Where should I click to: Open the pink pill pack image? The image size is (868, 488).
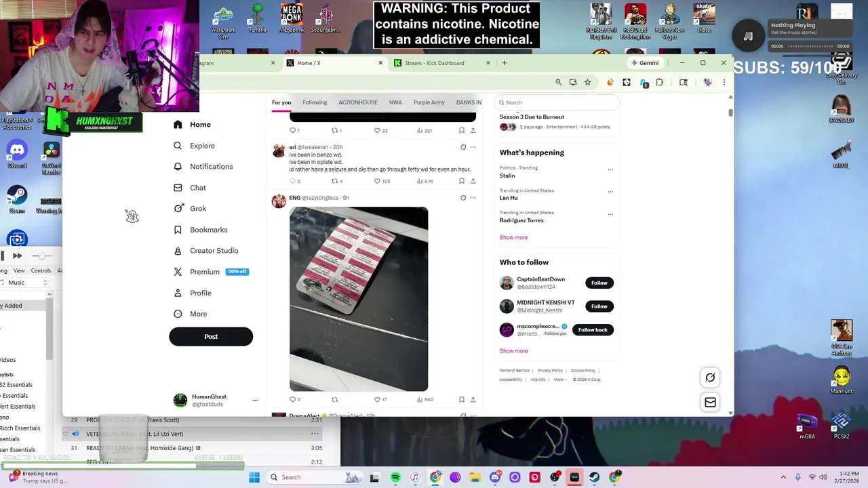click(359, 299)
